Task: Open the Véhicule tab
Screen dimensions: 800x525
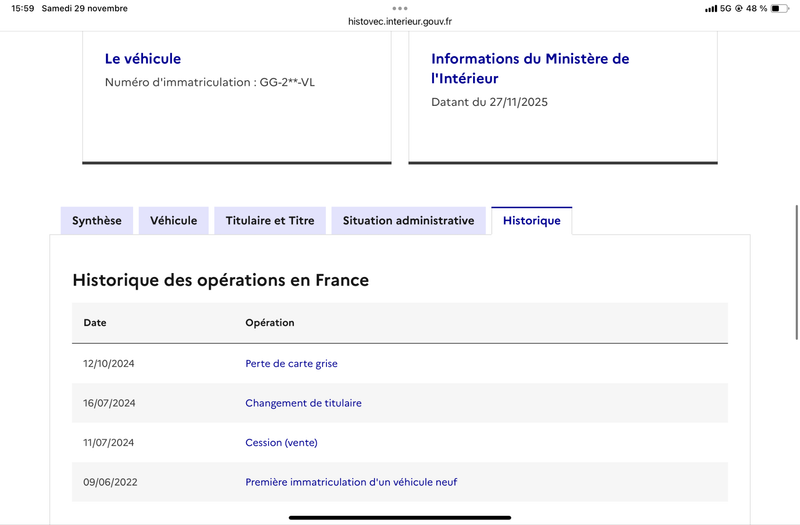Action: [x=174, y=221]
